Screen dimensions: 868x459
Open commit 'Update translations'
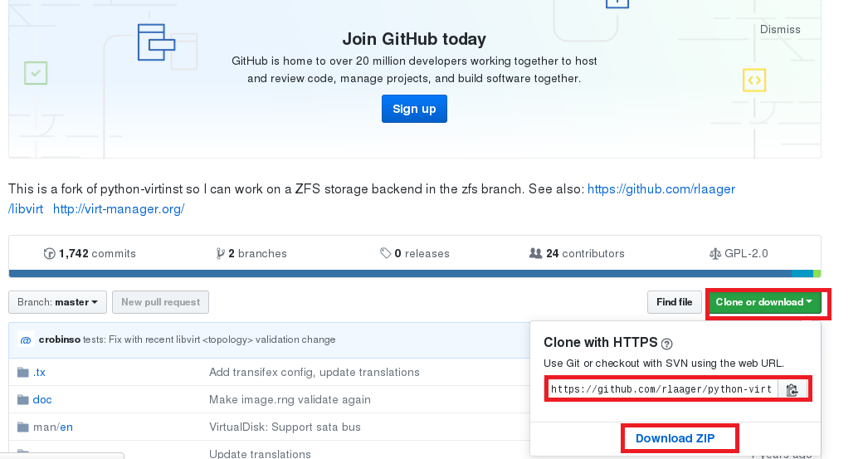tap(260, 453)
